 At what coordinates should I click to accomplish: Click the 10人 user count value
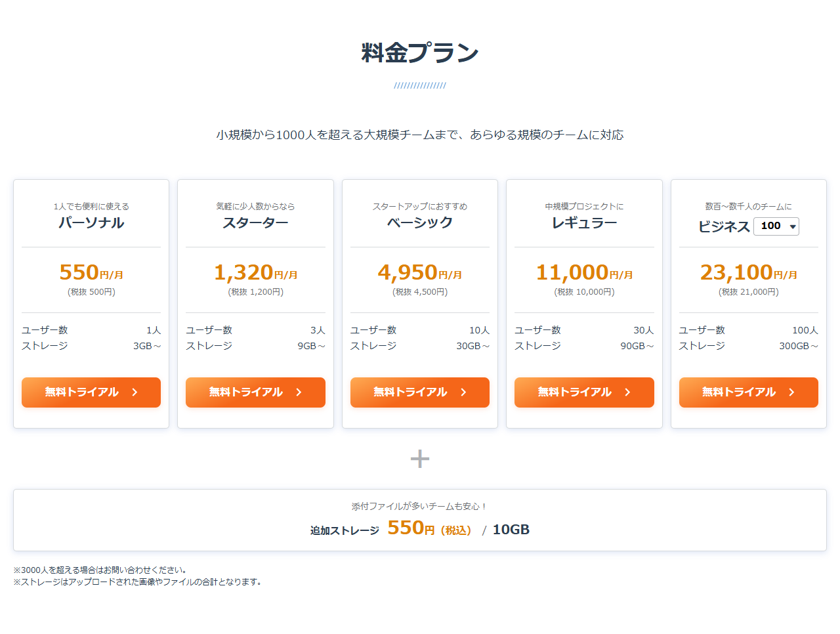(480, 330)
